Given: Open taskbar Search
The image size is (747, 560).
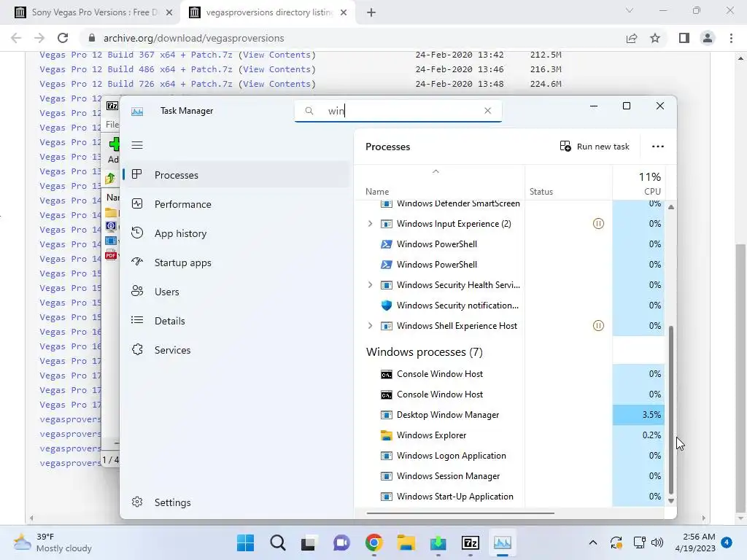Looking at the screenshot, I should click(278, 542).
